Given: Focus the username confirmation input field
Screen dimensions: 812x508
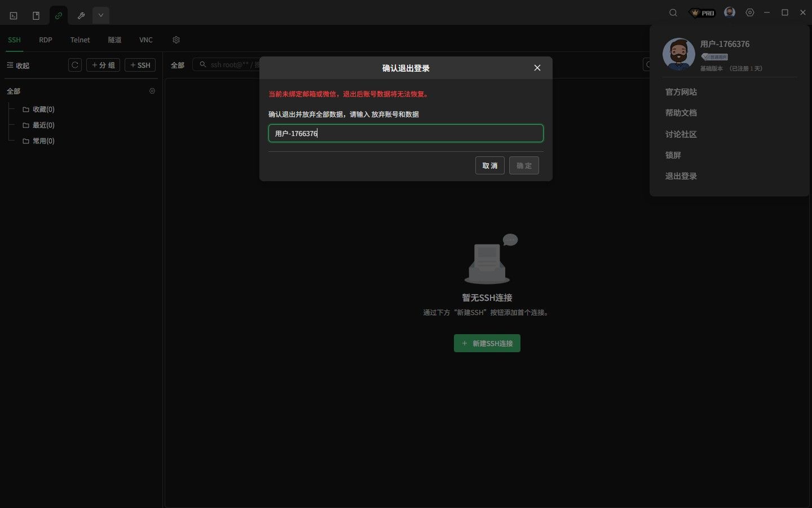Looking at the screenshot, I should (406, 133).
